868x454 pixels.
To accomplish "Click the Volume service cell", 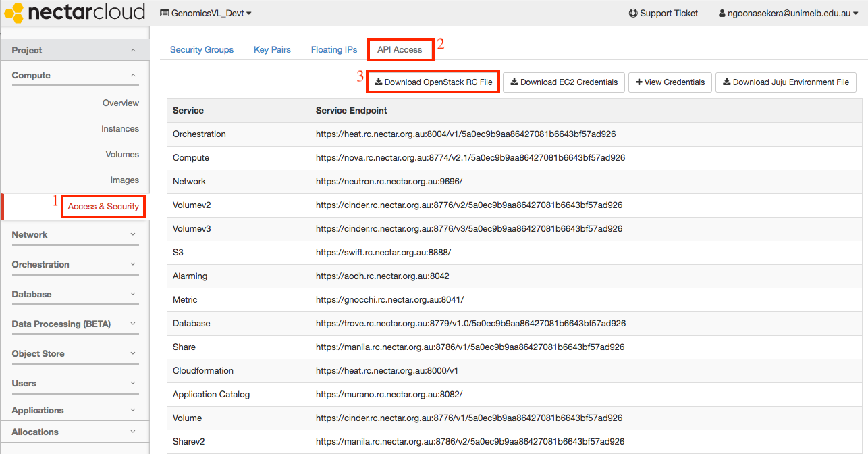I will pyautogui.click(x=238, y=418).
